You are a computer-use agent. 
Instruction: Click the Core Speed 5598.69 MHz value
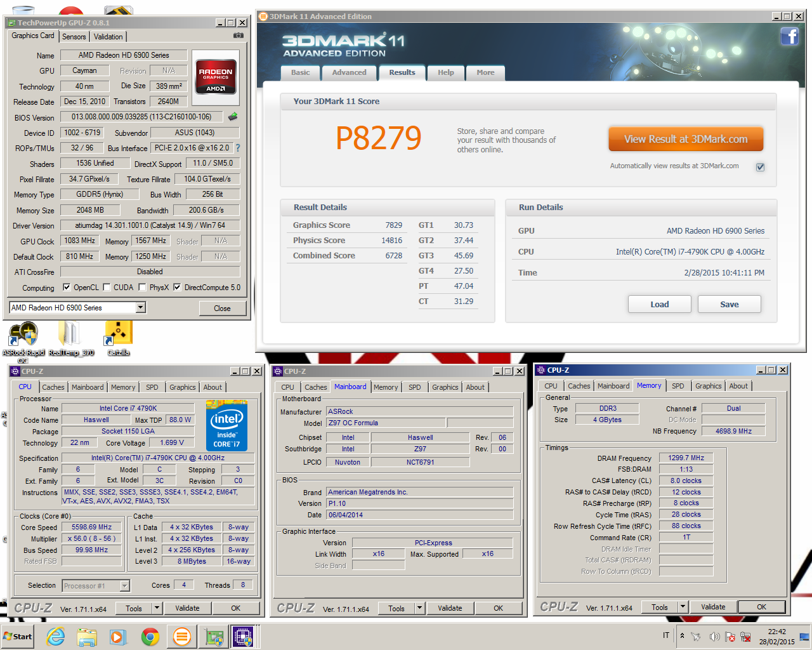coord(92,527)
